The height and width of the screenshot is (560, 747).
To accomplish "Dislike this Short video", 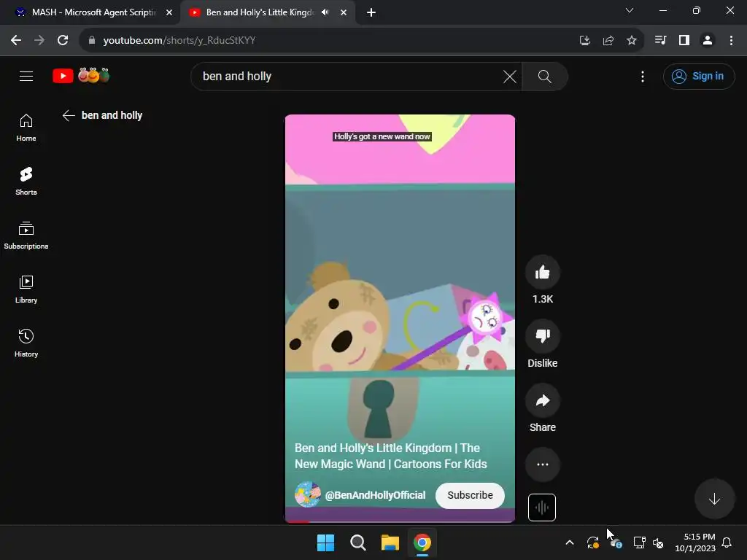I will tap(543, 336).
